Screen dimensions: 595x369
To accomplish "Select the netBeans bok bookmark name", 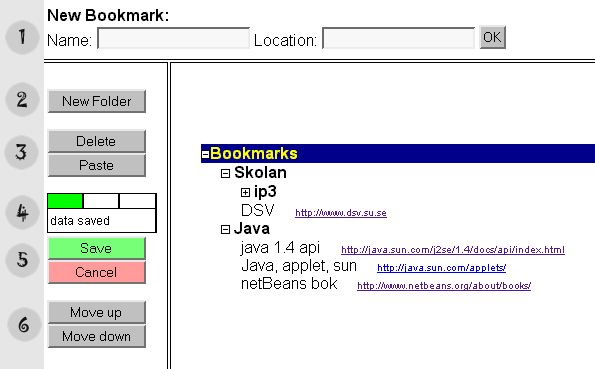I will (x=289, y=284).
